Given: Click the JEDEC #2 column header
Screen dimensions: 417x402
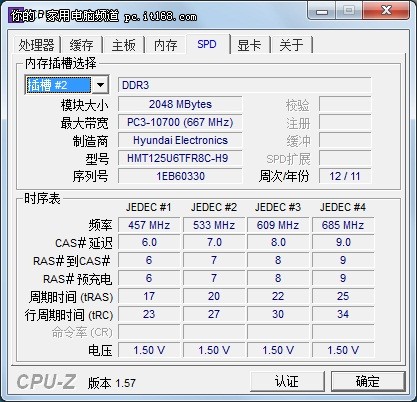Looking at the screenshot, I should [214, 207].
